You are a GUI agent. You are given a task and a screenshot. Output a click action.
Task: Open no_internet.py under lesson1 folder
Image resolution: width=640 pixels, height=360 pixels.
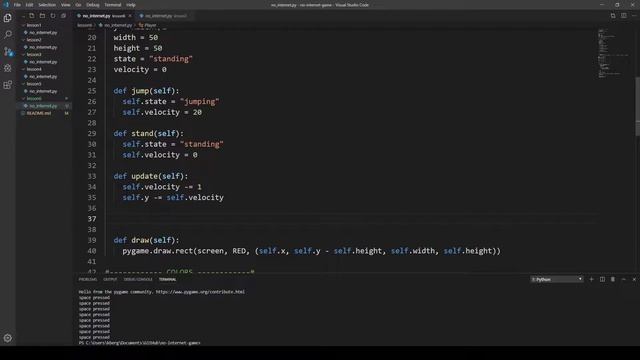coord(43,33)
